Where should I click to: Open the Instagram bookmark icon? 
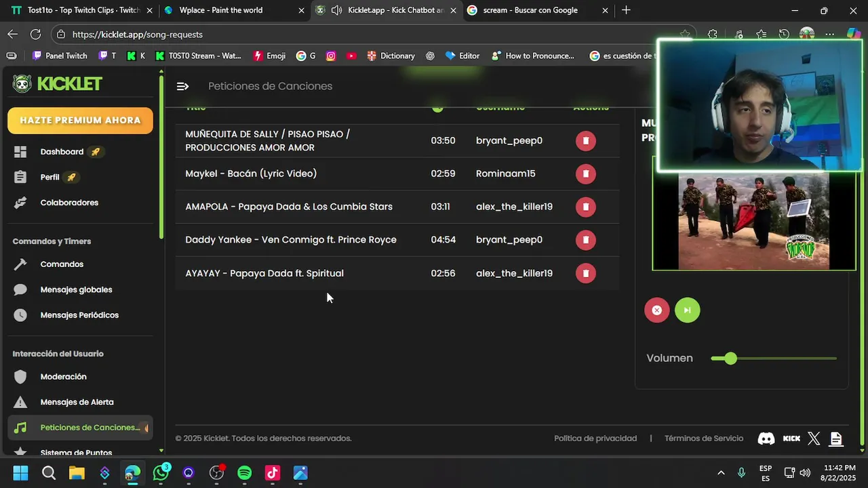point(331,56)
